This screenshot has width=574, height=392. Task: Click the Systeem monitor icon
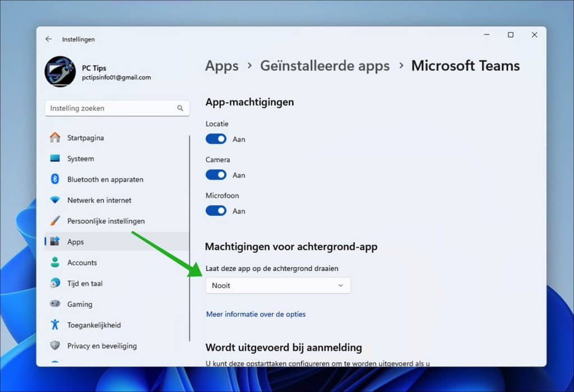55,159
